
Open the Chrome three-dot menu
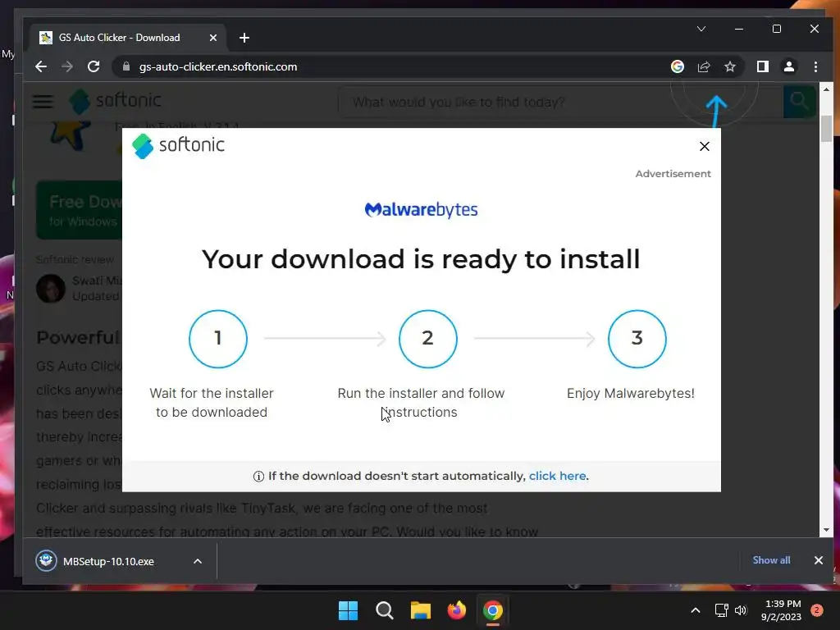pos(815,66)
